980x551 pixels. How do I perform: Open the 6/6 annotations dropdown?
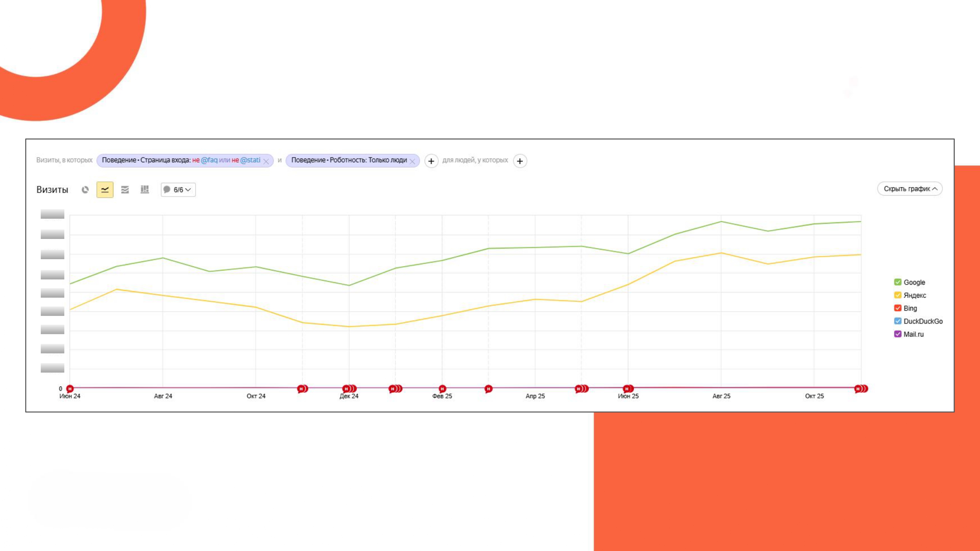pyautogui.click(x=178, y=189)
